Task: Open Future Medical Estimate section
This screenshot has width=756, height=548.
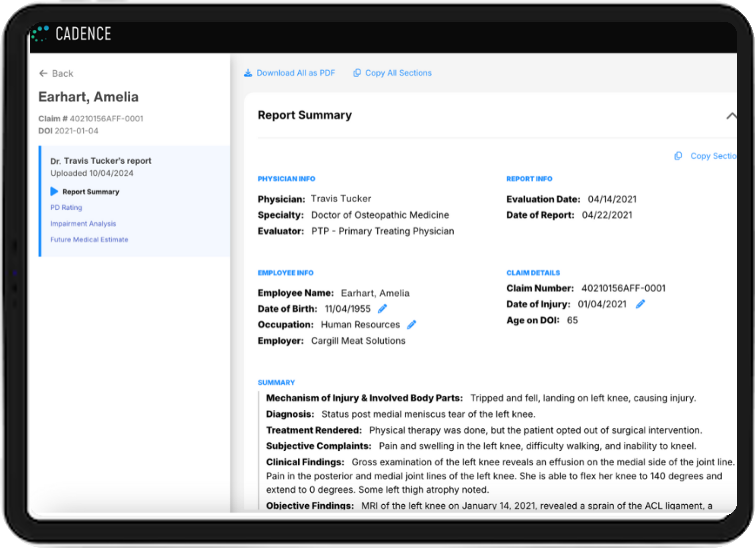Action: pyautogui.click(x=89, y=239)
